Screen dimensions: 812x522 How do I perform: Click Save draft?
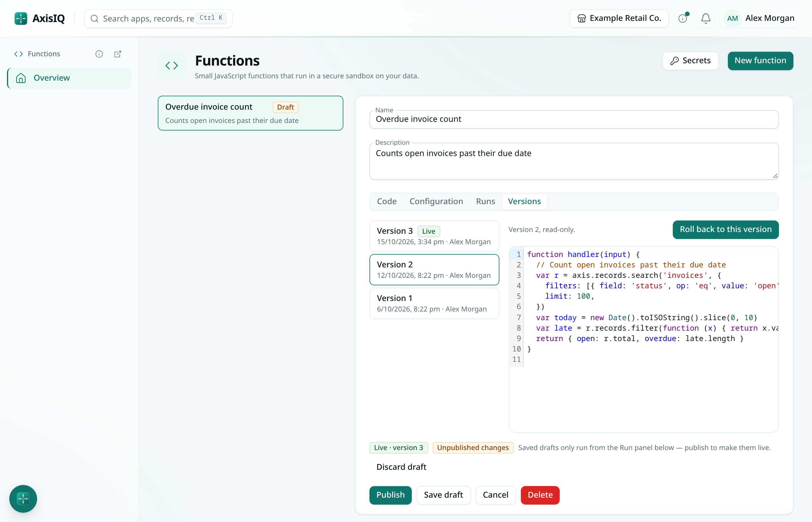point(443,495)
